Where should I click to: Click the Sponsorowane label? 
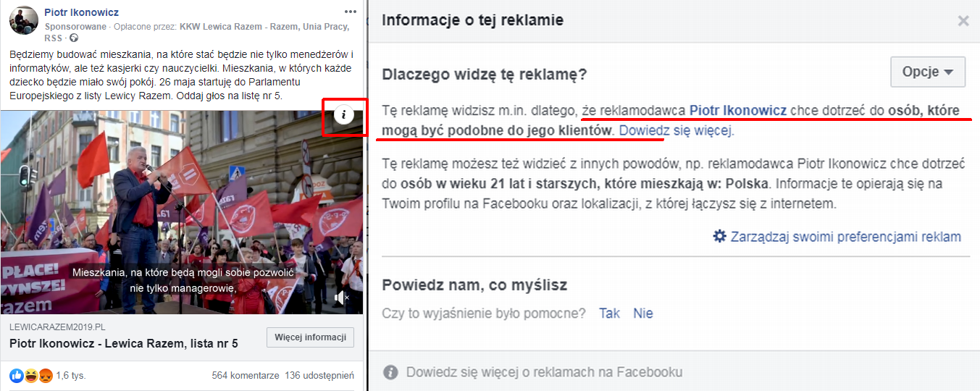(75, 27)
